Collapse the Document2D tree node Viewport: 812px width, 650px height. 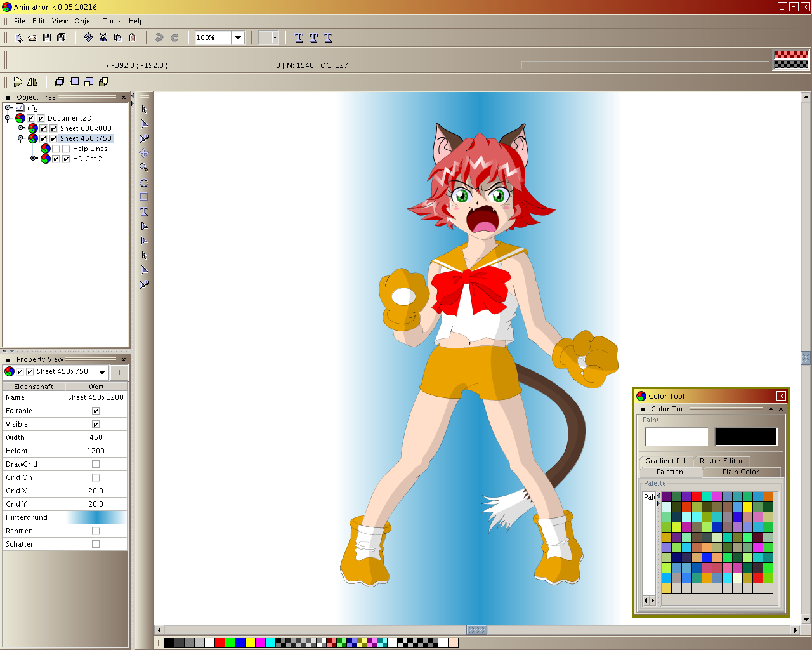pos(8,118)
